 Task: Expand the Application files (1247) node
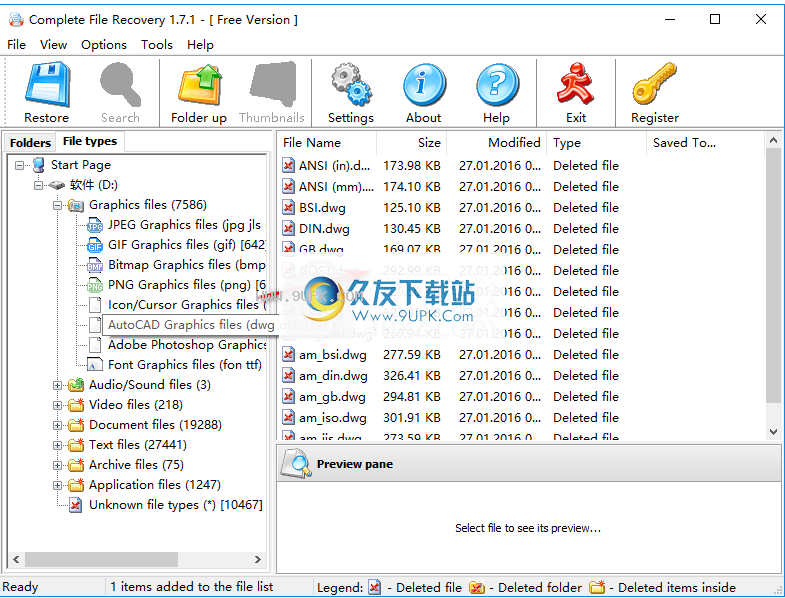[x=58, y=485]
